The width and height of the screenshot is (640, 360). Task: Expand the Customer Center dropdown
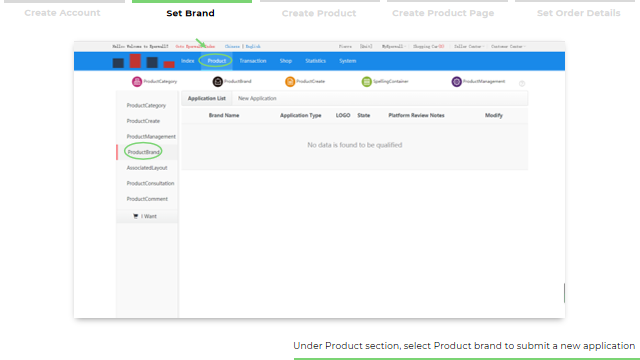[x=508, y=47]
